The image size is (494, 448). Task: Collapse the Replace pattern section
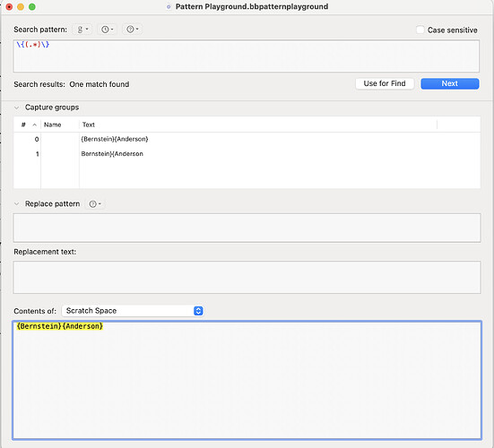click(17, 204)
